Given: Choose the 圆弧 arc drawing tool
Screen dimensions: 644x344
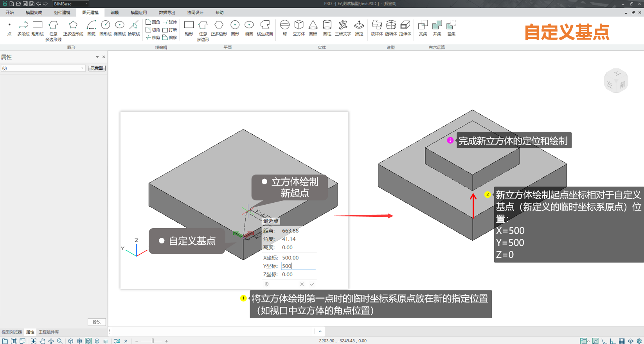Looking at the screenshot, I should (x=91, y=28).
